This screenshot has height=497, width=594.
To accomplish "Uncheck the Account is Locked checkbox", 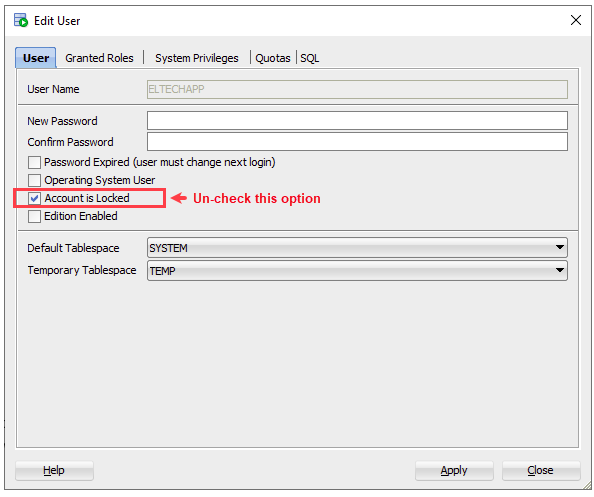I will 34,198.
